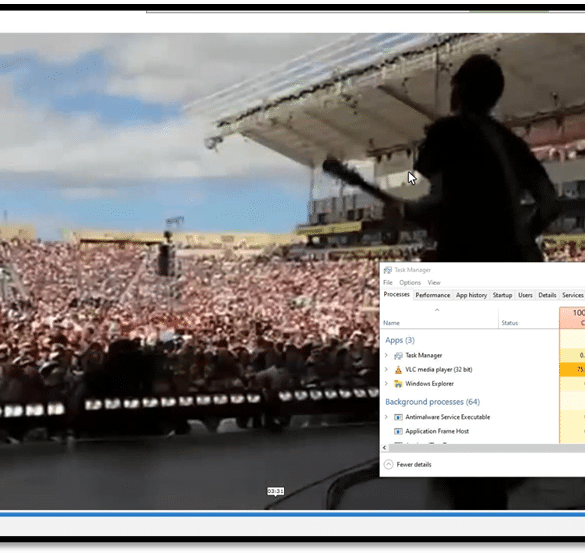Open the File menu in Task Manager
The image size is (585, 555).
pyautogui.click(x=388, y=283)
